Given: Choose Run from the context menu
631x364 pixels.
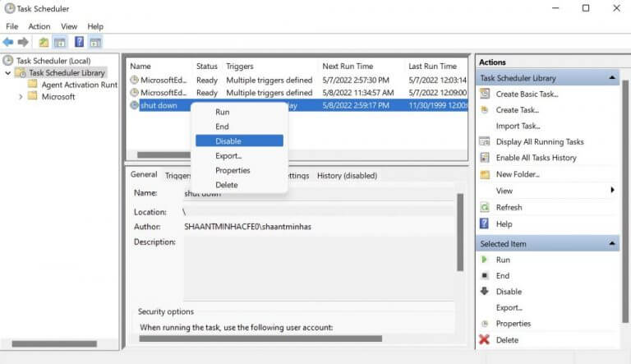Looking at the screenshot, I should tap(239, 112).
